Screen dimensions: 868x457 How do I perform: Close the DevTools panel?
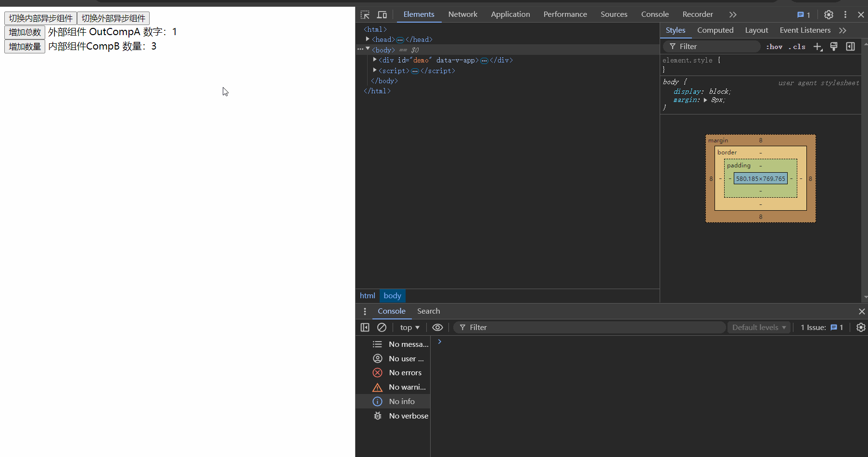tap(861, 14)
